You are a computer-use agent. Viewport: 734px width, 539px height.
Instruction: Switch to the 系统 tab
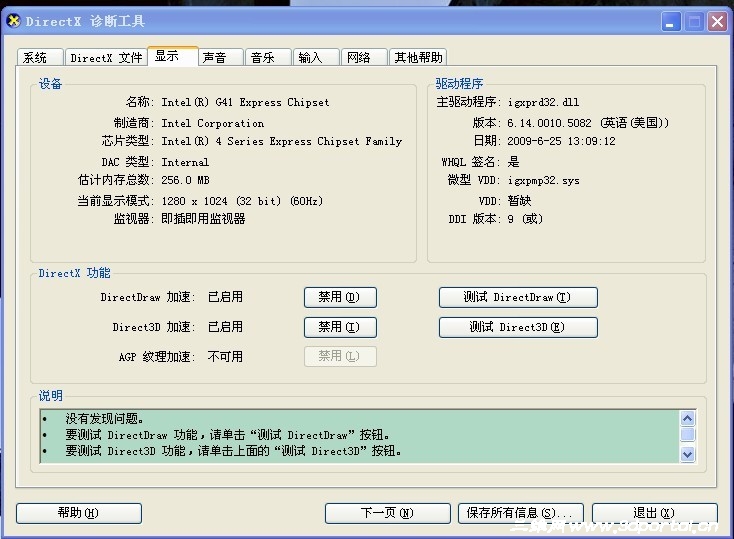40,57
